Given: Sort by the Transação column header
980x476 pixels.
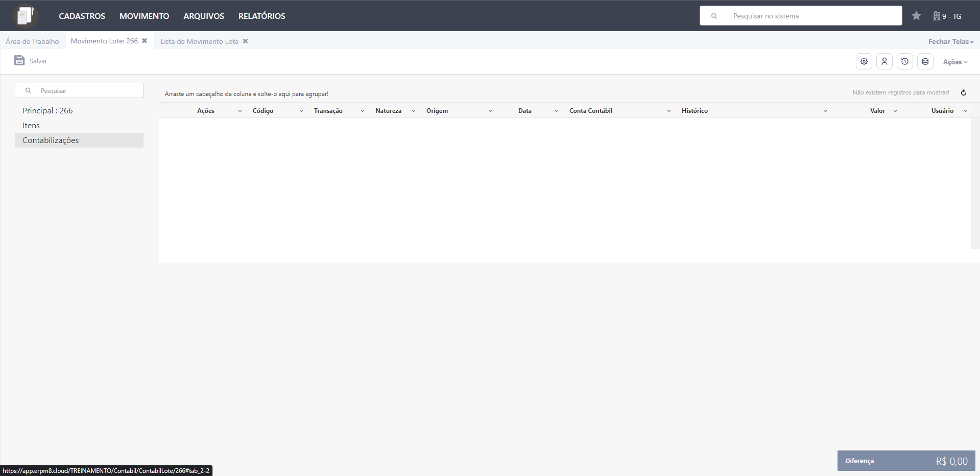Looking at the screenshot, I should [328, 111].
